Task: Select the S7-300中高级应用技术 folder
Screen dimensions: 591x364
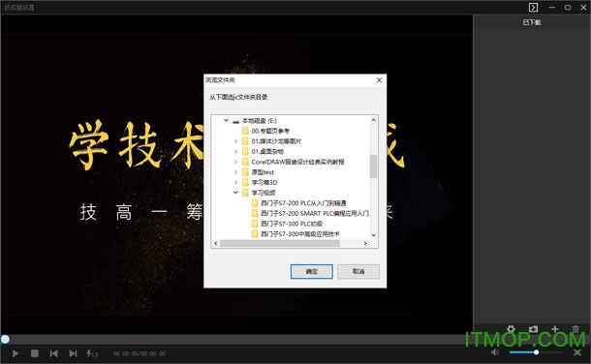Action: click(x=295, y=234)
